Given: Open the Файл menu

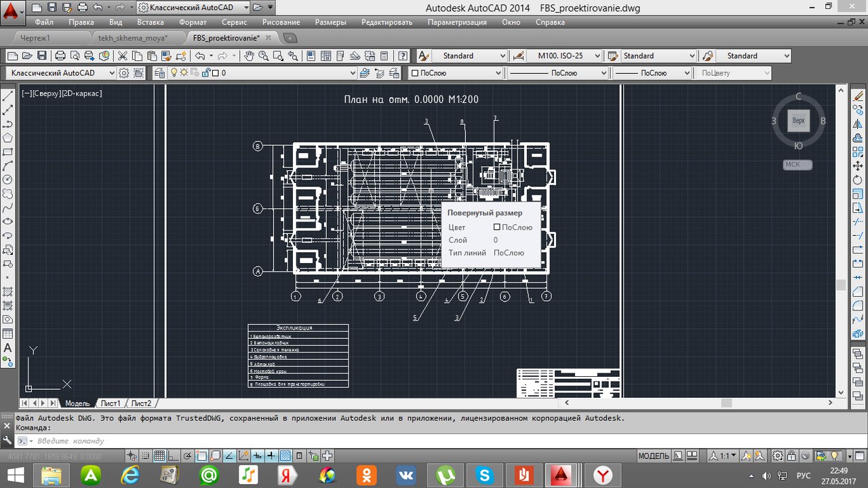Looking at the screenshot, I should (44, 22).
